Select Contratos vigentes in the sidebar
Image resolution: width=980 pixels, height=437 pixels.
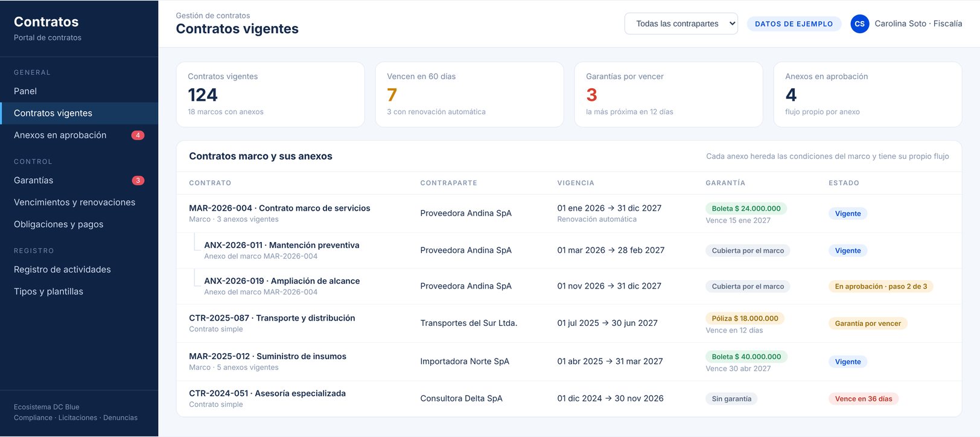pos(79,113)
